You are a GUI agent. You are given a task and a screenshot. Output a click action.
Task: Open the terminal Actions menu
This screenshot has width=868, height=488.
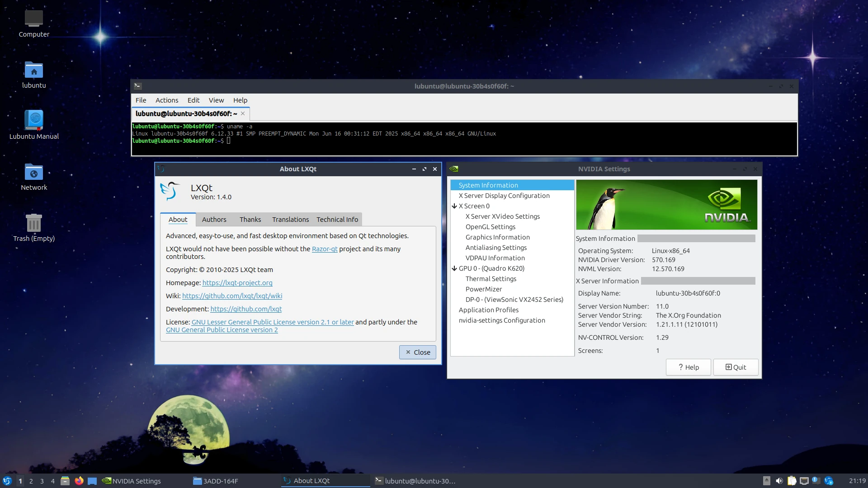pyautogui.click(x=166, y=100)
